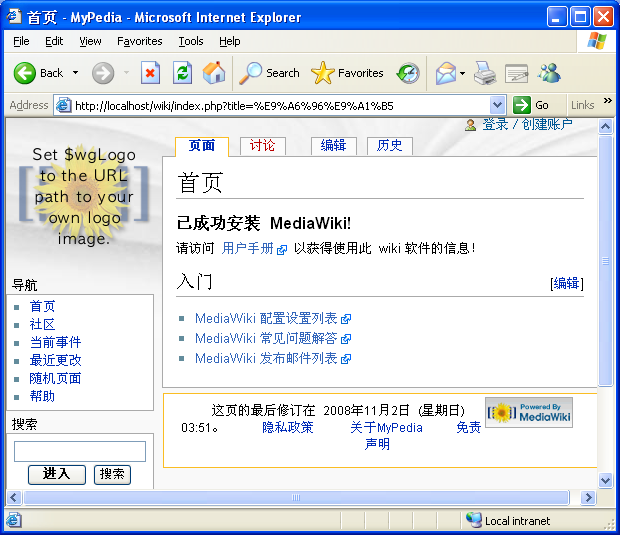Switch to the 编辑 tab
This screenshot has width=620, height=535.
(x=333, y=146)
